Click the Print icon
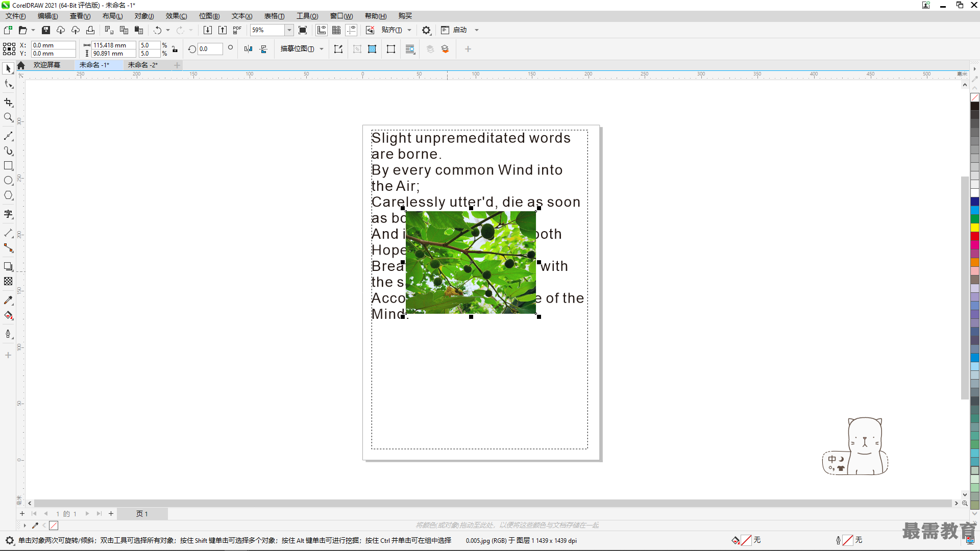This screenshot has width=980, height=551. click(x=90, y=30)
